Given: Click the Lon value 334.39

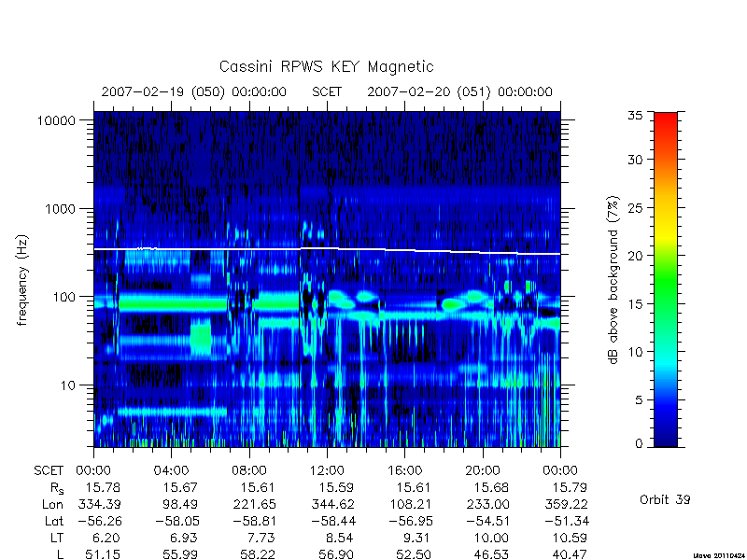Looking at the screenshot, I should 100,504.
